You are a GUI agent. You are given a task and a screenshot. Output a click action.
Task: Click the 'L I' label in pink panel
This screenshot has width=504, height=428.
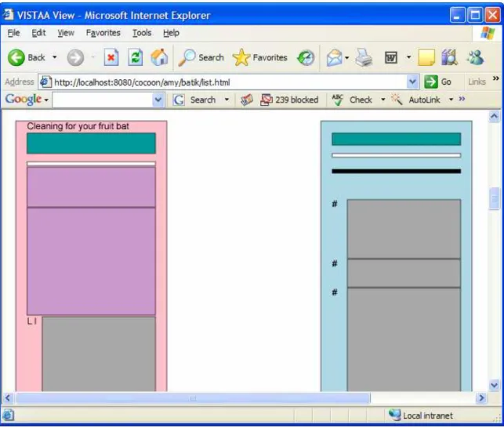click(x=32, y=321)
